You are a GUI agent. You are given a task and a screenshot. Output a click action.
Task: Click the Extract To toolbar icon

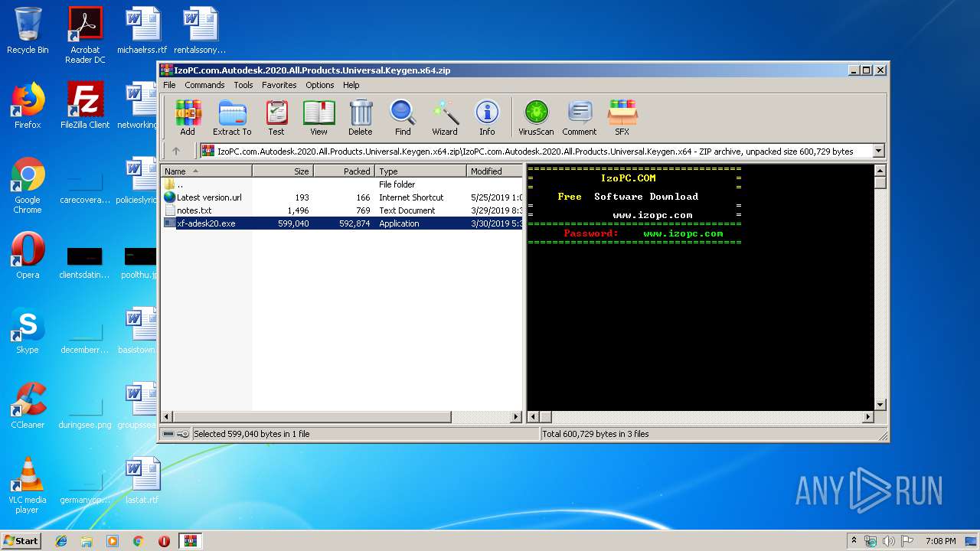[x=232, y=118]
